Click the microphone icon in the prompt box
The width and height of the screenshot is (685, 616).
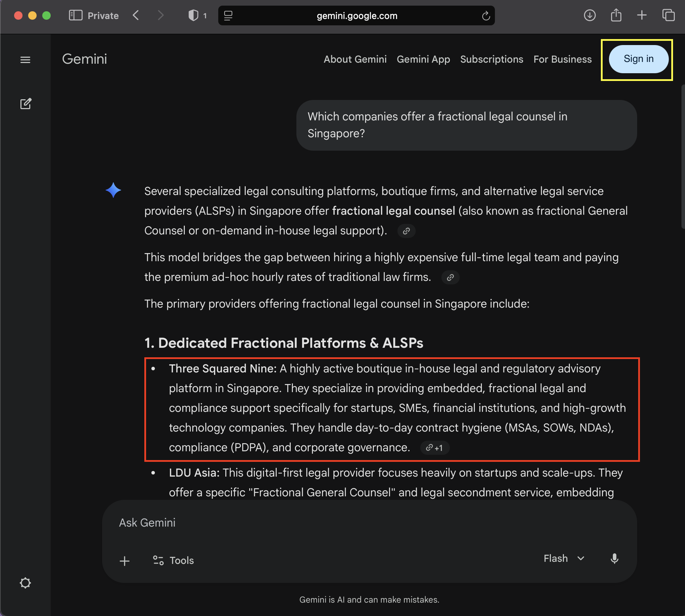coord(615,559)
